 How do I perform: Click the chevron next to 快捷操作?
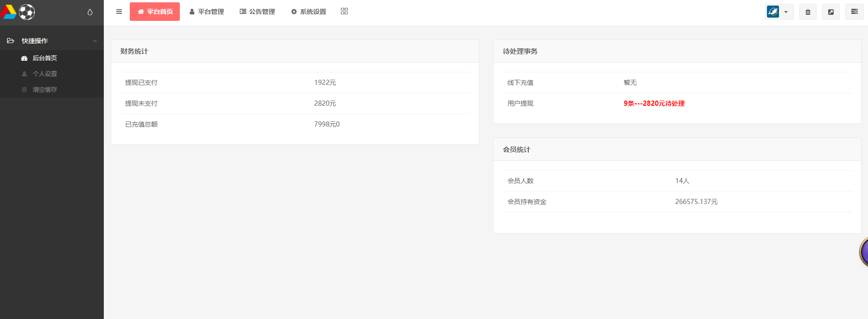coord(95,41)
